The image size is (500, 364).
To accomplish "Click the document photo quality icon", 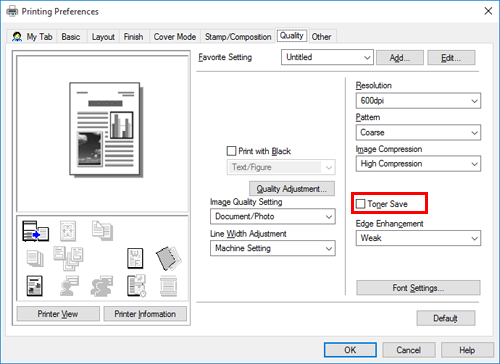I will click(x=35, y=286).
